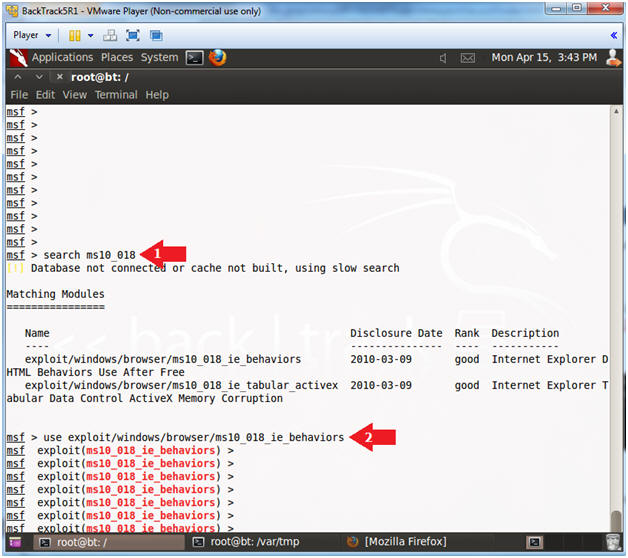628x558 pixels.
Task: Click terminal window down arrow button
Action: coord(39,77)
